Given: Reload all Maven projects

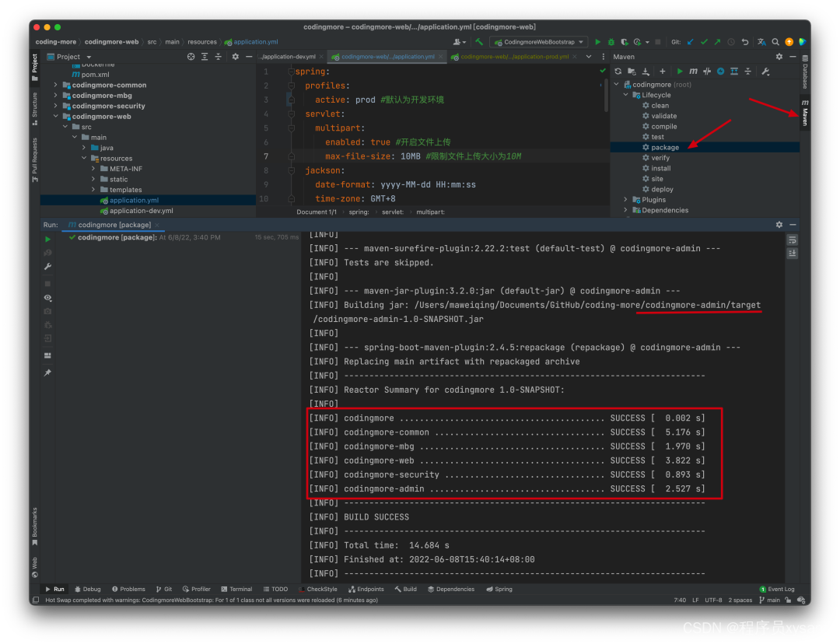Looking at the screenshot, I should click(x=618, y=72).
